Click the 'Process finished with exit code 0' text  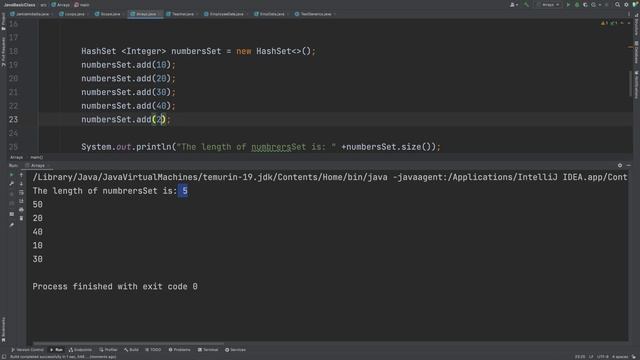(x=115, y=287)
